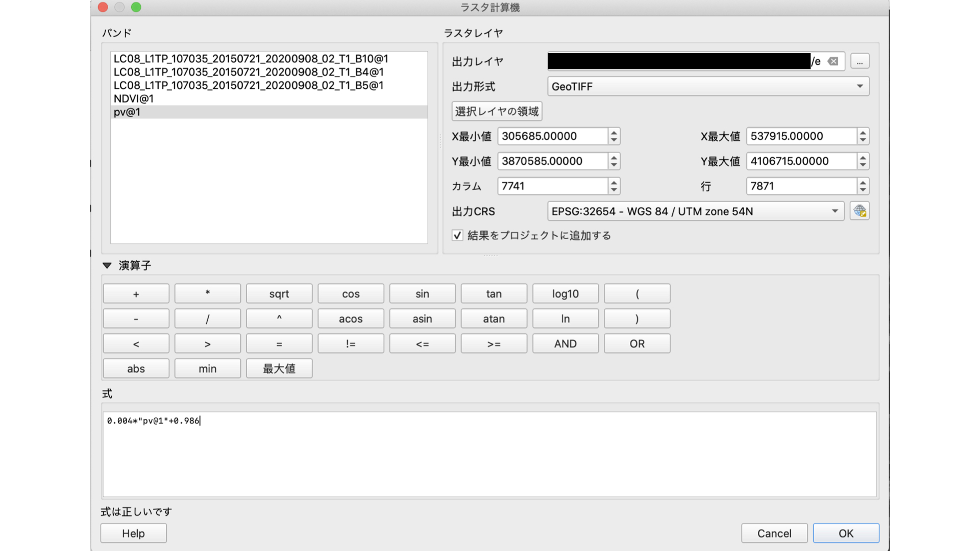980x551 pixels.
Task: Adjust the 行 spinner arrows
Action: point(863,186)
